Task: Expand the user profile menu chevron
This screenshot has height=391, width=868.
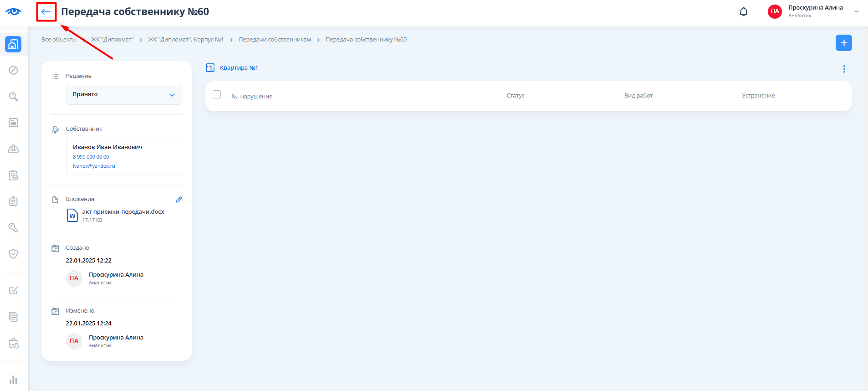Action: point(856,12)
